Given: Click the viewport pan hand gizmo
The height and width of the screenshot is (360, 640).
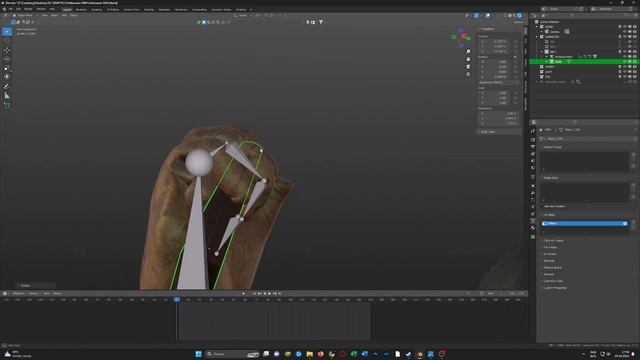Looking at the screenshot, I should tap(468, 59).
